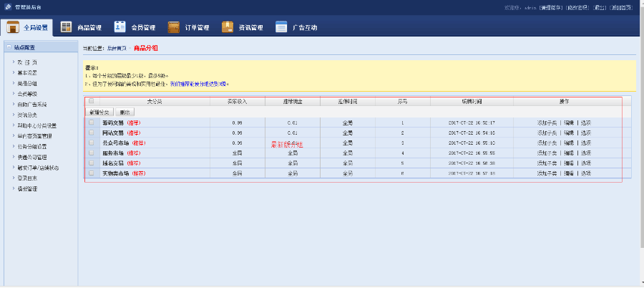
Task: Click the 会员管理 member card icon
Action: tap(120, 27)
